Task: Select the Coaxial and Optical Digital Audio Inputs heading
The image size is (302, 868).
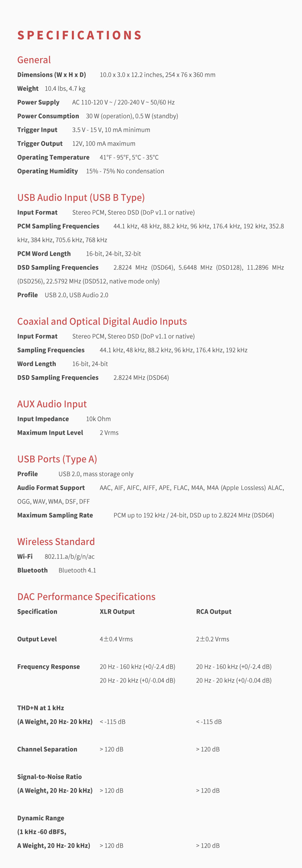Action: (x=102, y=322)
